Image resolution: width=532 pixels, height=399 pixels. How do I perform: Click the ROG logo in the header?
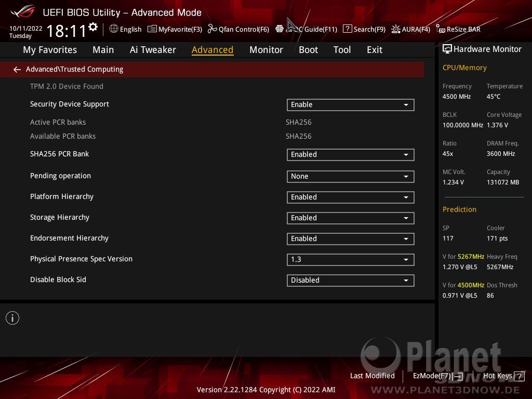pos(23,11)
